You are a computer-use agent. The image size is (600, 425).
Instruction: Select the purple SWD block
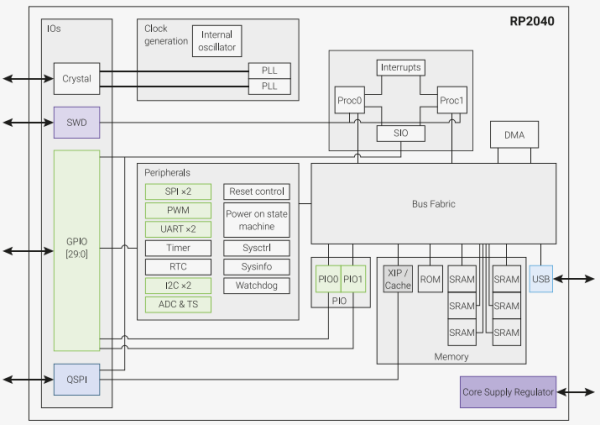(x=76, y=122)
